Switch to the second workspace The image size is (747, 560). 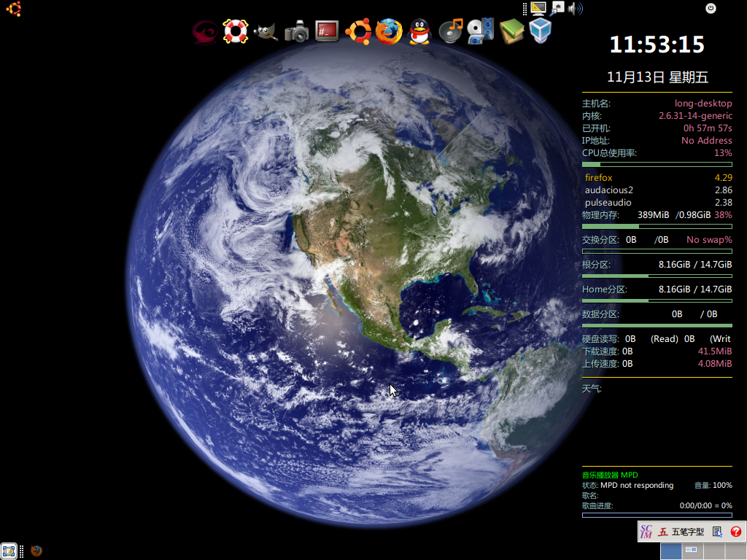pos(692,551)
